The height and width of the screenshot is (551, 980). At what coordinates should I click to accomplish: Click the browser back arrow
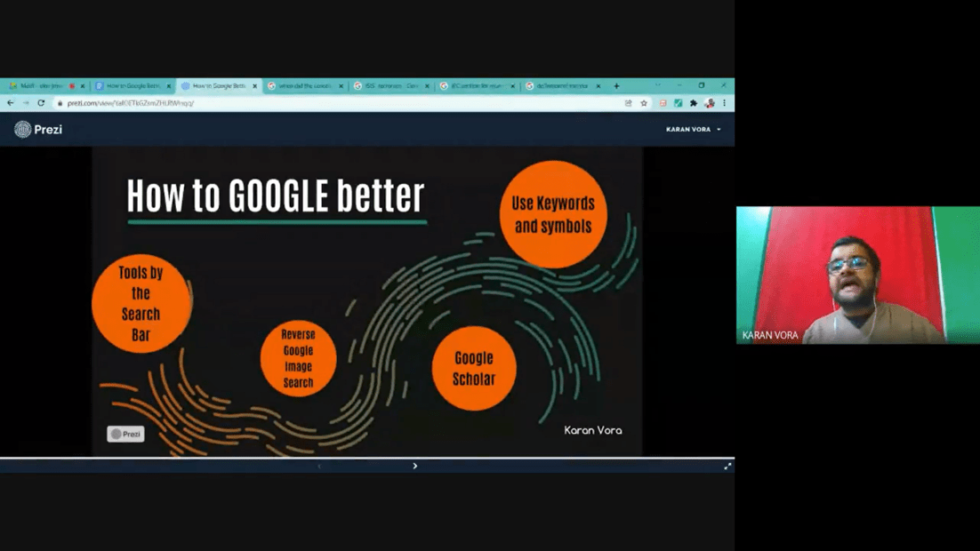[10, 102]
